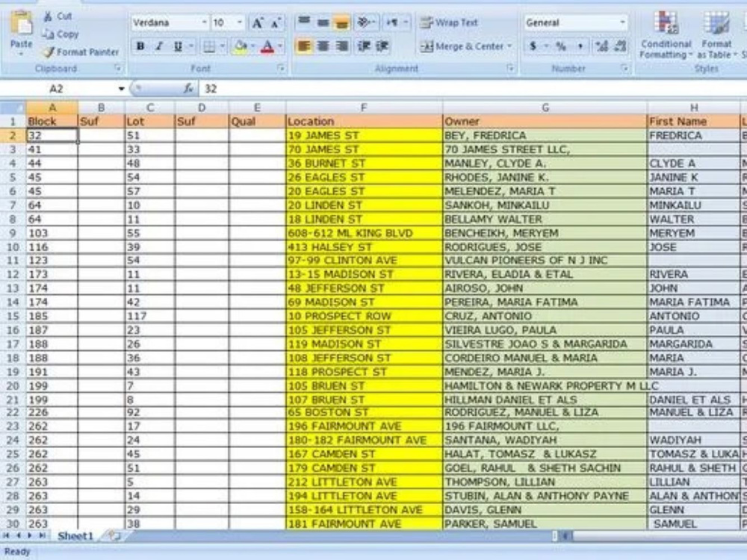Image resolution: width=747 pixels, height=560 pixels.
Task: Select the Lot cell with '117'
Action: tap(149, 316)
